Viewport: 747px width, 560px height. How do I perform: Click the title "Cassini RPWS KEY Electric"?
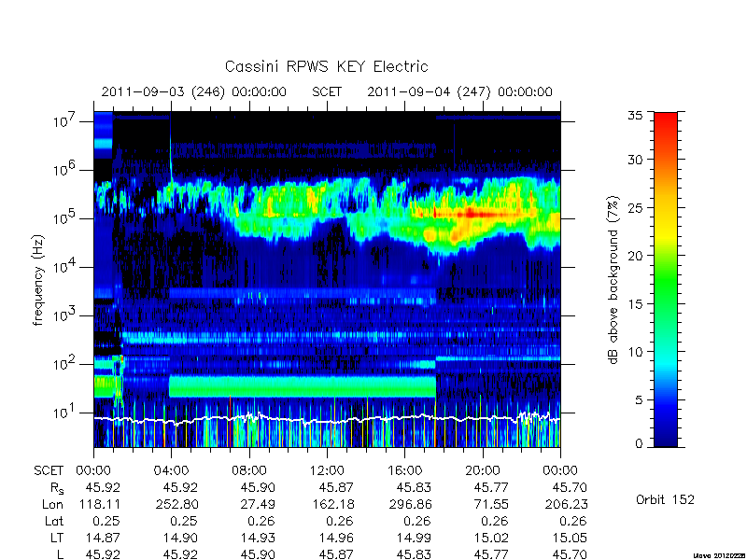pos(326,66)
